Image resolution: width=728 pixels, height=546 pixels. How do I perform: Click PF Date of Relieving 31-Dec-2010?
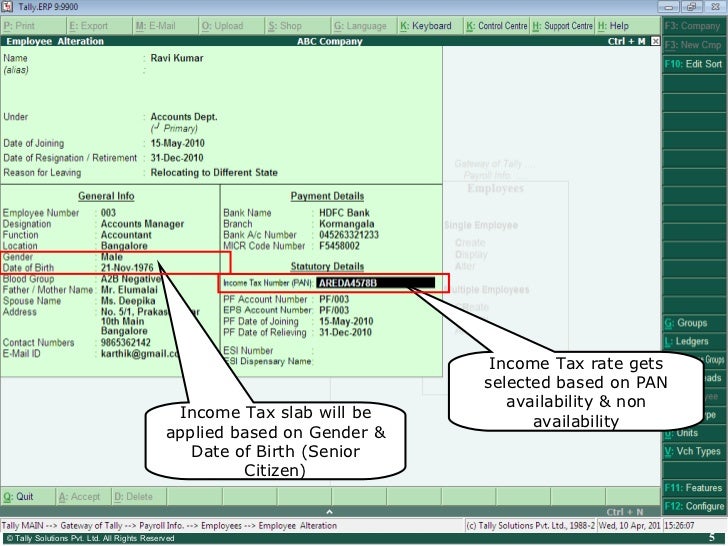(x=345, y=332)
